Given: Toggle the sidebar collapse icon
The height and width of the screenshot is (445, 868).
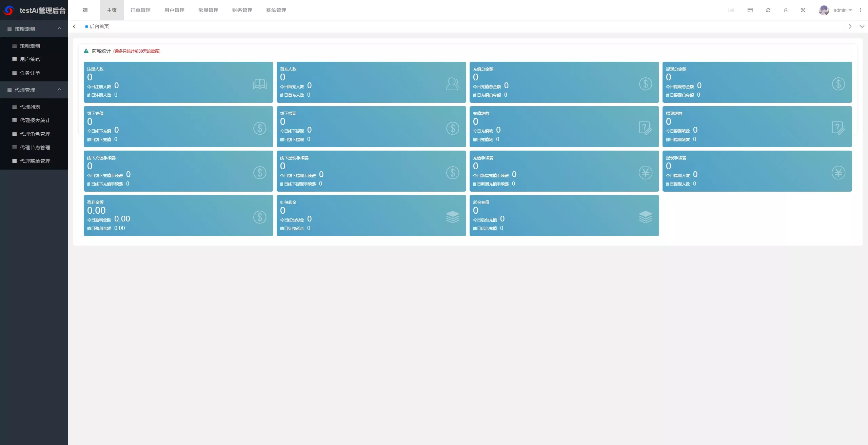Looking at the screenshot, I should coord(85,10).
